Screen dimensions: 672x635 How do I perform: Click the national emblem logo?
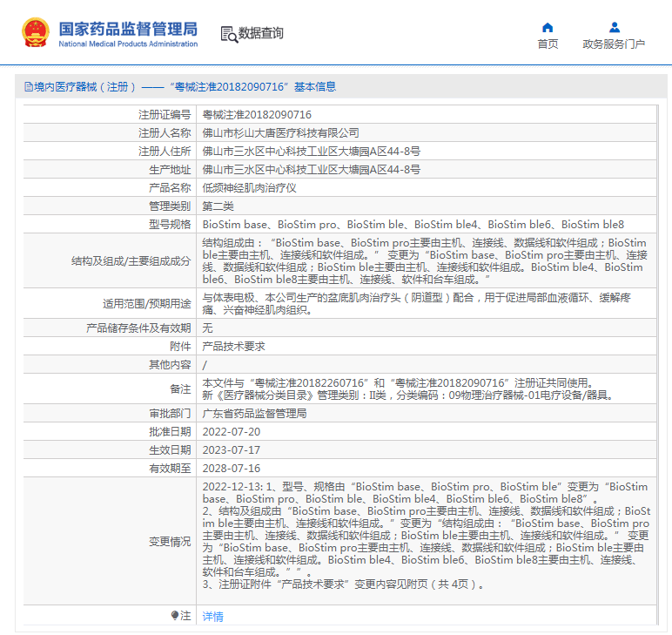click(36, 32)
